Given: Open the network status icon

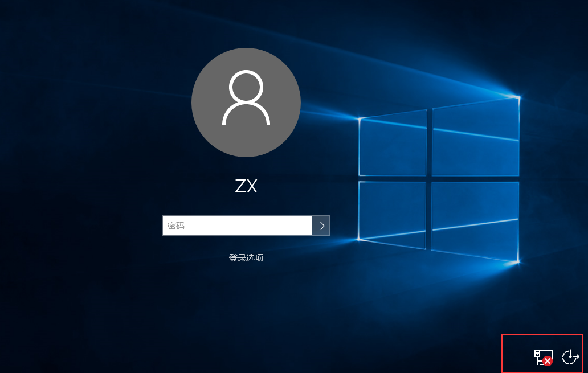Looking at the screenshot, I should 544,357.
